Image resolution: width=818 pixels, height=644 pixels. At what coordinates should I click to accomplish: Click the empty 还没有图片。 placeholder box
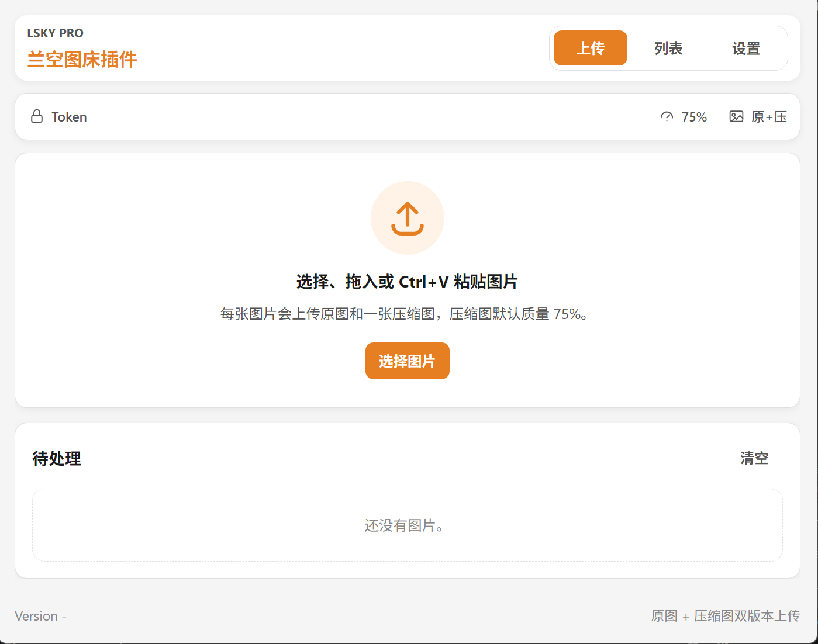(x=408, y=525)
